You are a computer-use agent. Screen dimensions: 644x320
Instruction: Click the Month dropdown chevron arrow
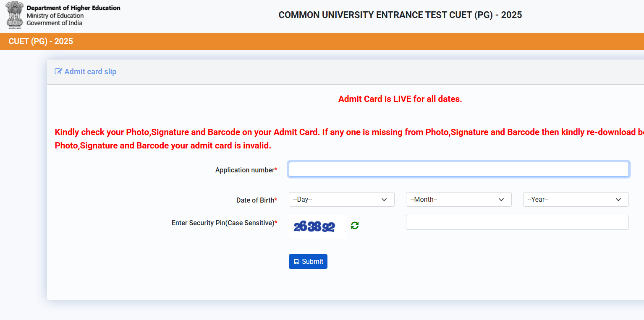pyautogui.click(x=501, y=200)
